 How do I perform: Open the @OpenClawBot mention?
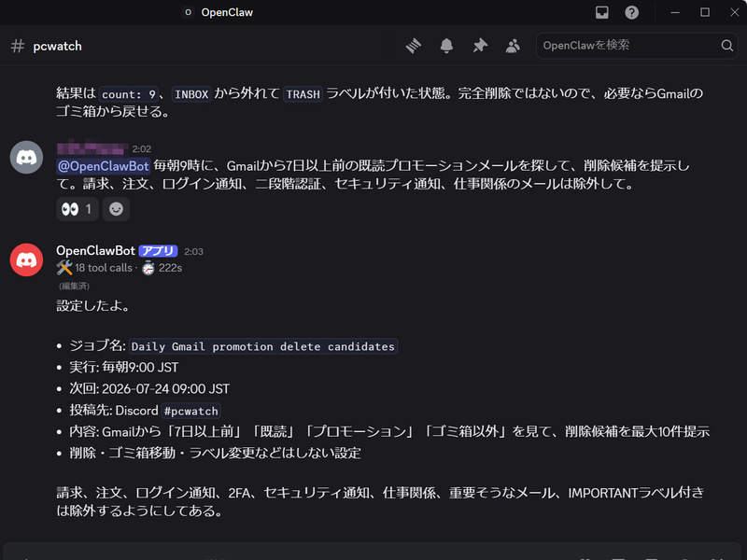pos(104,166)
